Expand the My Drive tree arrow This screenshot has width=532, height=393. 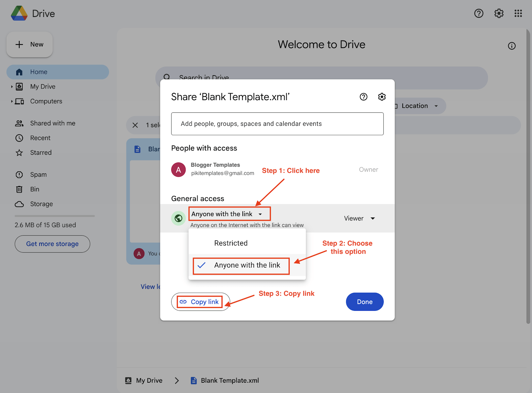pos(12,87)
